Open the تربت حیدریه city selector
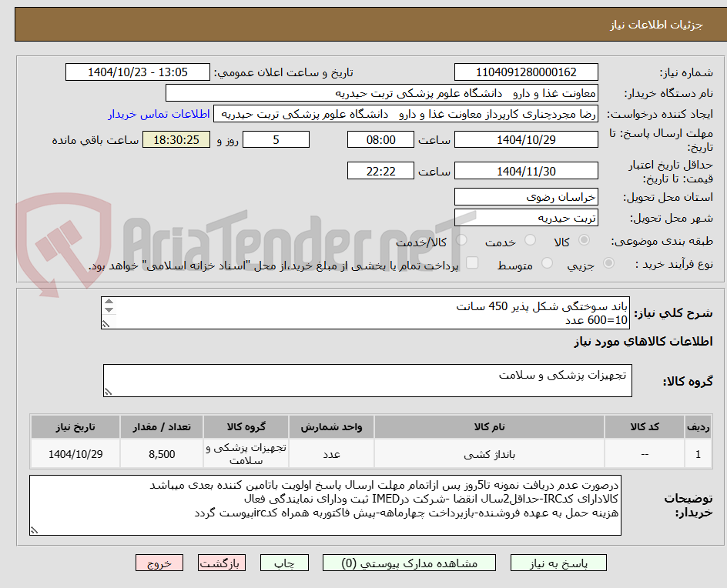 tap(526, 217)
